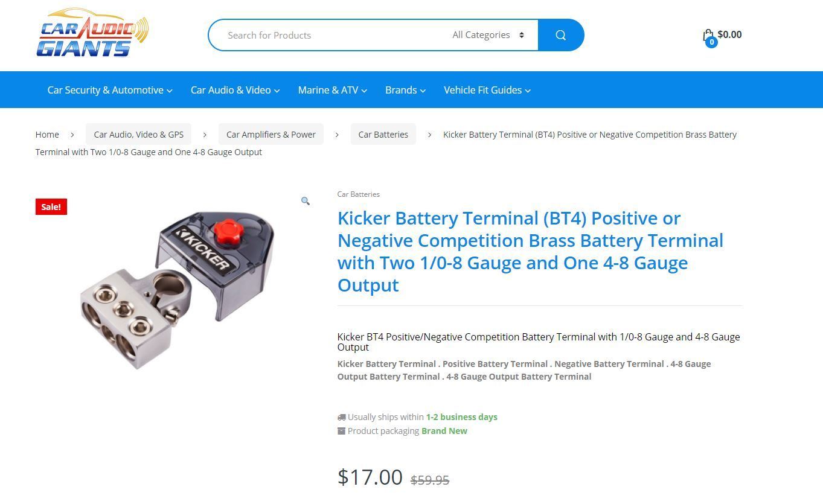Click the Car Audio Giants logo
Viewport: 823px width, 504px height.
(x=92, y=31)
